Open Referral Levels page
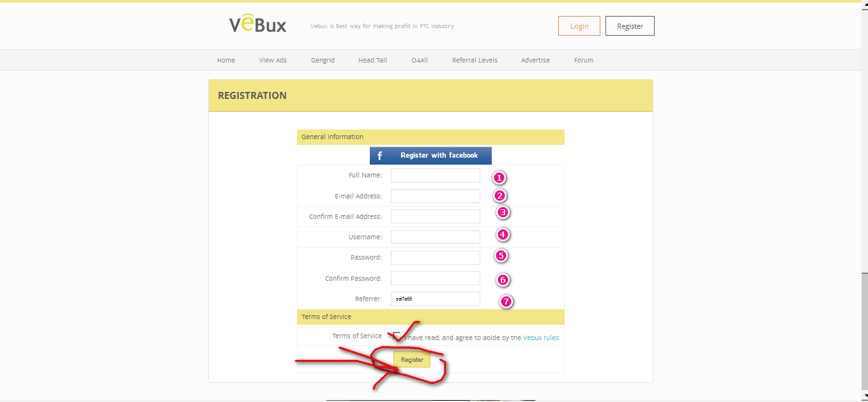868x402 pixels. tap(475, 60)
